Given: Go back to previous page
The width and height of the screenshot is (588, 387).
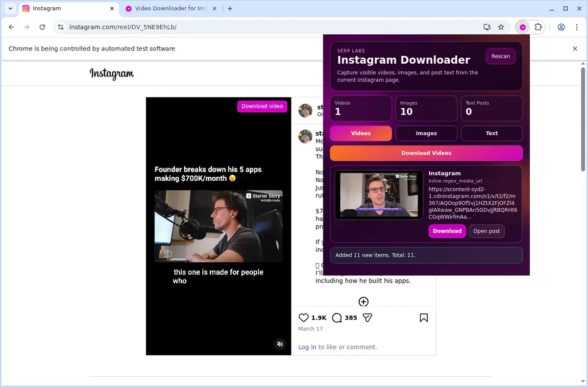Looking at the screenshot, I should [12, 27].
